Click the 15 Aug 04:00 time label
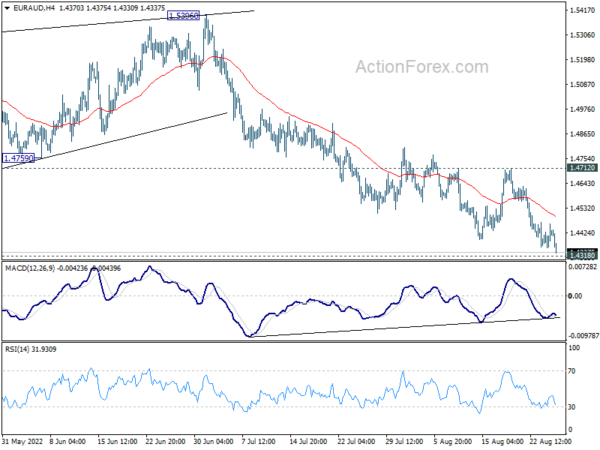This screenshot has width=600, height=450. [x=502, y=441]
